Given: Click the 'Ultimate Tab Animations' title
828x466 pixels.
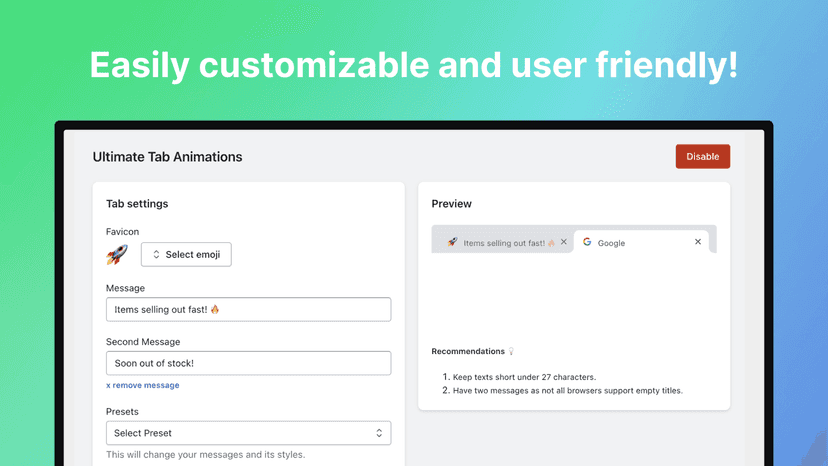Looking at the screenshot, I should 167,157.
